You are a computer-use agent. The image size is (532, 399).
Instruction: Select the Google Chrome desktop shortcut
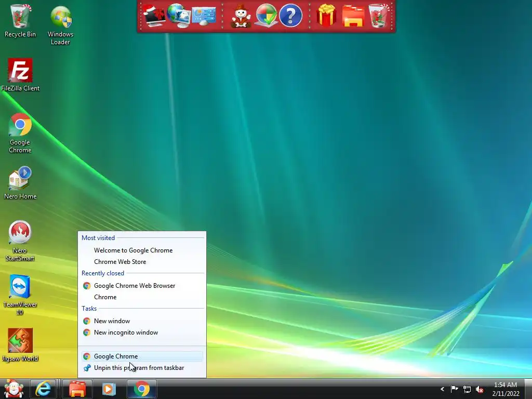click(20, 133)
